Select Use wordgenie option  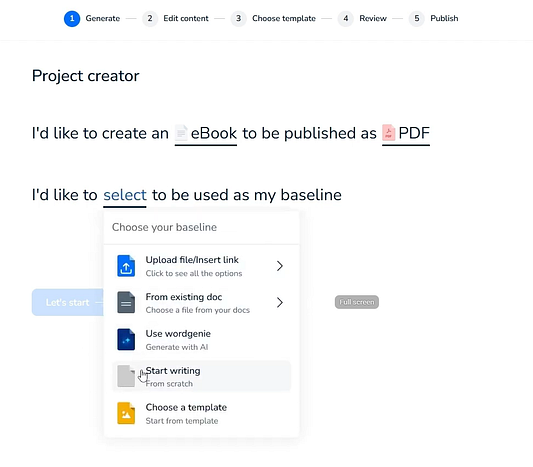point(202,339)
